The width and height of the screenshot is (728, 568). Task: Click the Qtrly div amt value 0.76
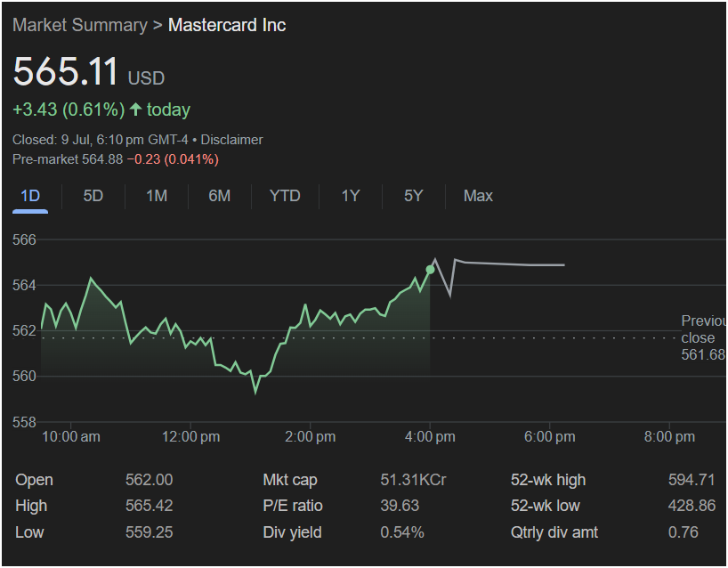(x=683, y=532)
